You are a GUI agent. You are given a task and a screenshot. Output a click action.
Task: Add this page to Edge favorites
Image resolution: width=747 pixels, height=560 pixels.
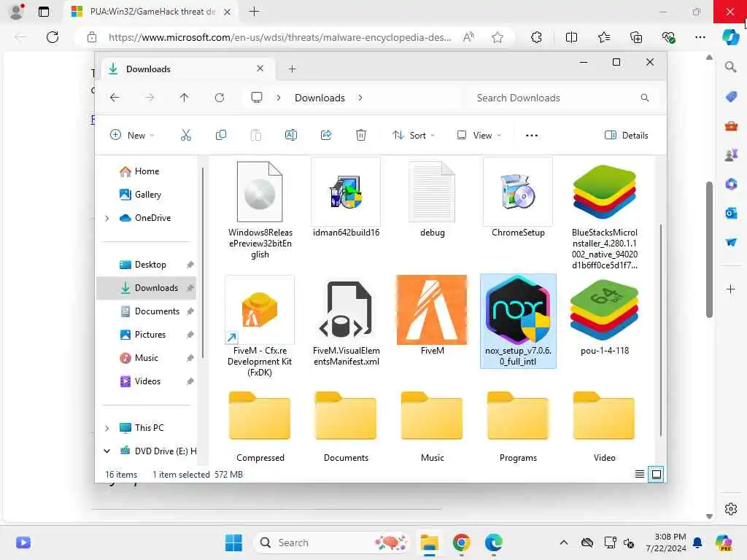(498, 37)
